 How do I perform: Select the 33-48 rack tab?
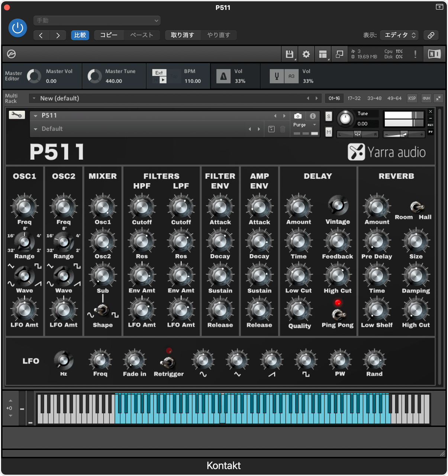click(374, 98)
